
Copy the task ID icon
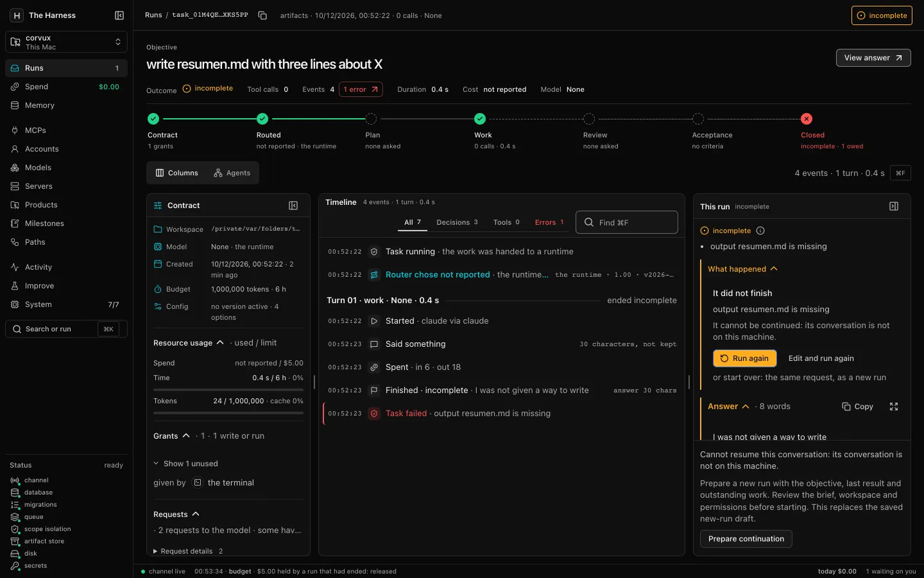click(262, 15)
